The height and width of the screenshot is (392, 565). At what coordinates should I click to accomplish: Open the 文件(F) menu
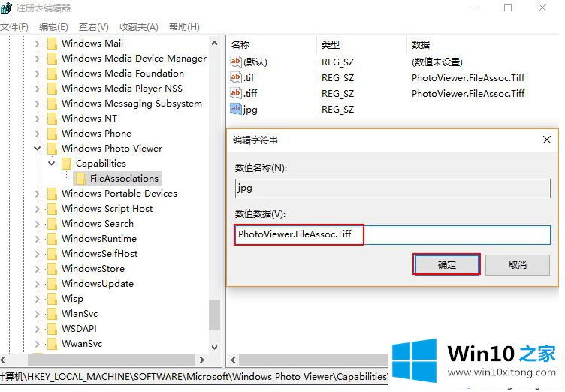click(x=14, y=27)
